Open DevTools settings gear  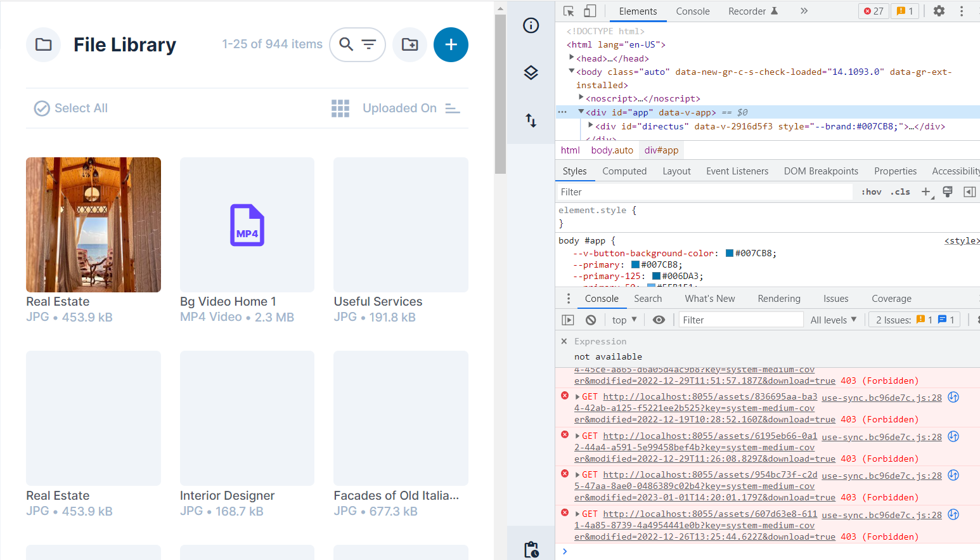(939, 11)
